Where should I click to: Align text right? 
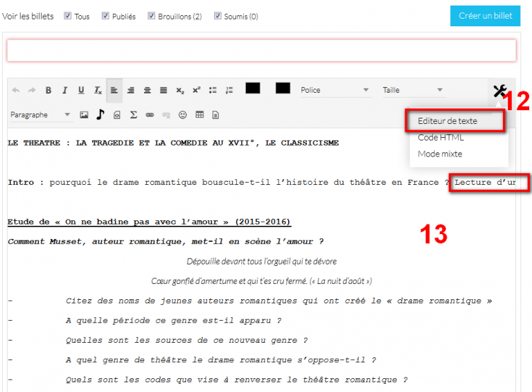[131, 90]
